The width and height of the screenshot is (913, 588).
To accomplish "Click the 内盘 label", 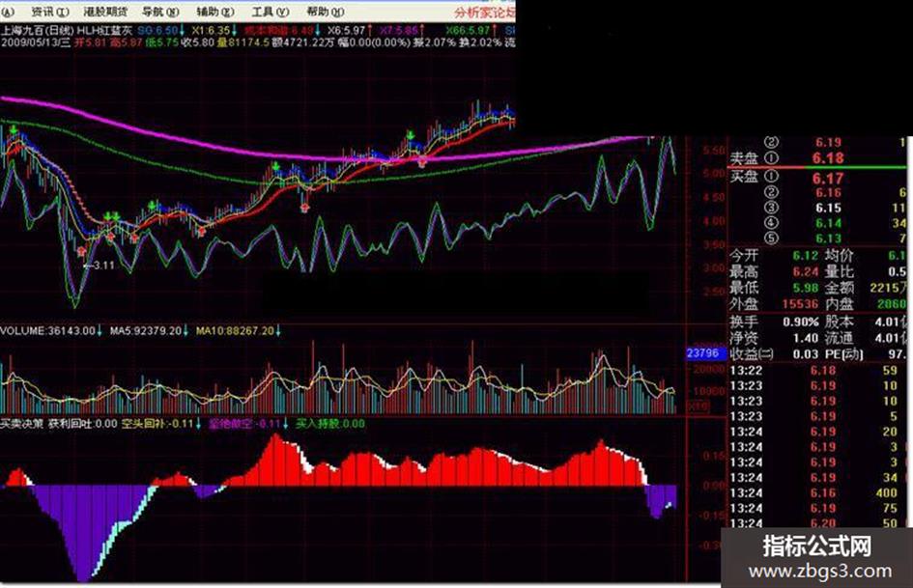I will click(x=839, y=304).
